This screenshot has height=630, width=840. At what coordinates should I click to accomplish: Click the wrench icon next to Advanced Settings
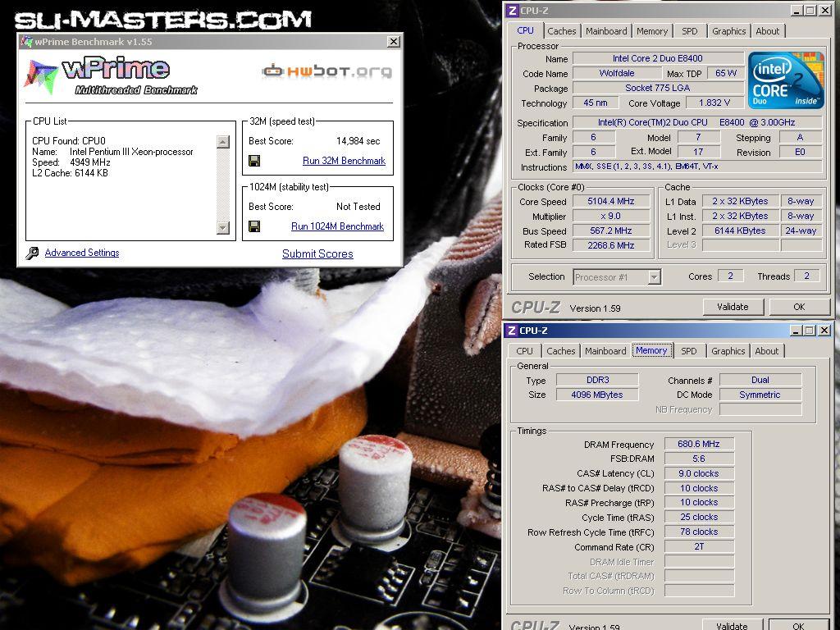click(x=32, y=253)
